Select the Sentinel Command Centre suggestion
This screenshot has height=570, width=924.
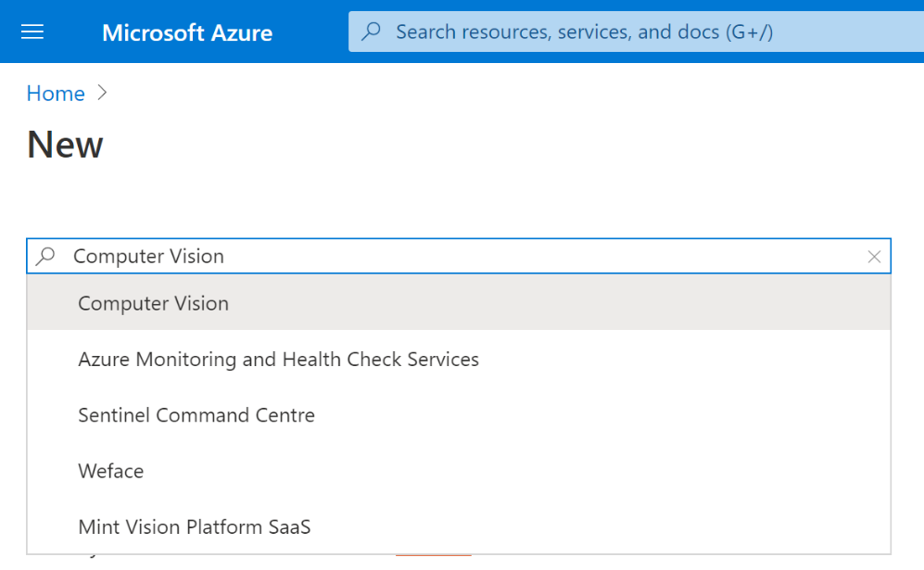459,415
